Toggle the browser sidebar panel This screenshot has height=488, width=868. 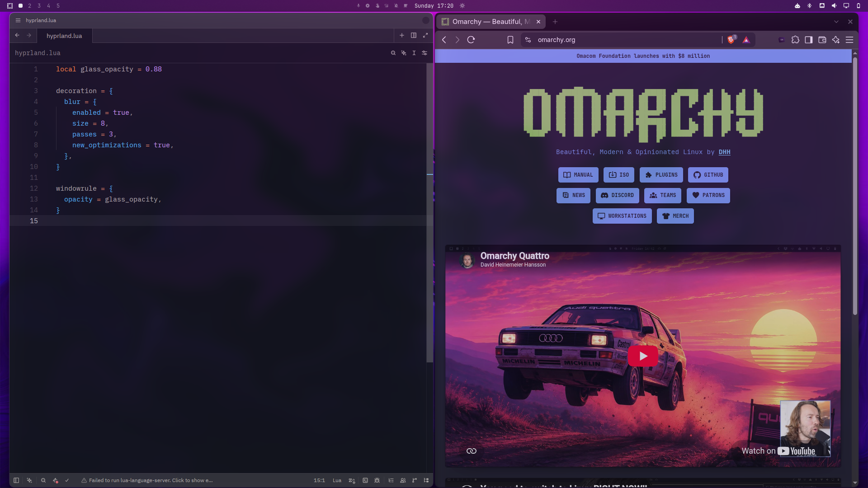(x=809, y=40)
